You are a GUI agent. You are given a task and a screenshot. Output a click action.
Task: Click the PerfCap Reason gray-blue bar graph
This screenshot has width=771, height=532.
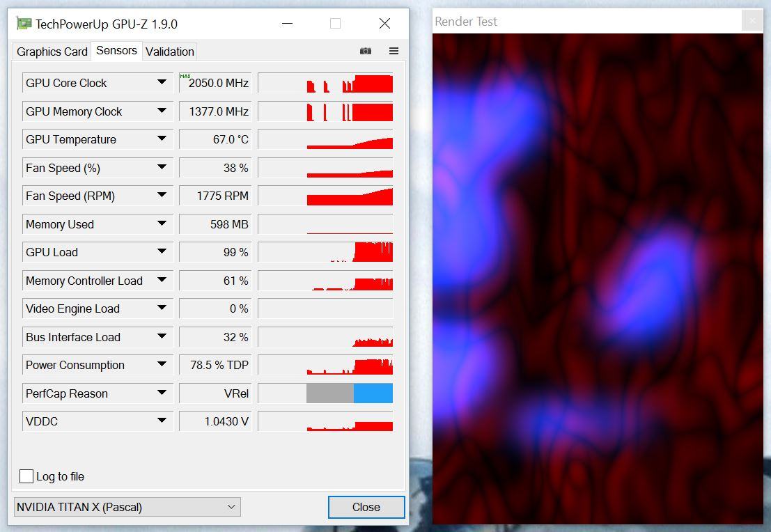coord(325,393)
